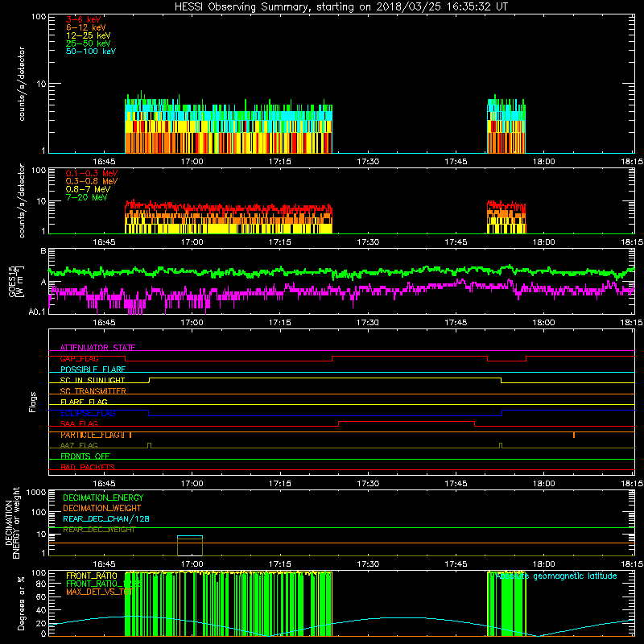
Task: Select the BAD_PACKETS flag label
Action: click(88, 467)
